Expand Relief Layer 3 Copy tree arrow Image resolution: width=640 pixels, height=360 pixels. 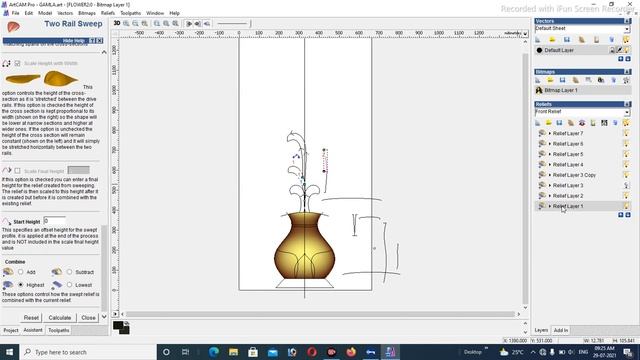550,175
